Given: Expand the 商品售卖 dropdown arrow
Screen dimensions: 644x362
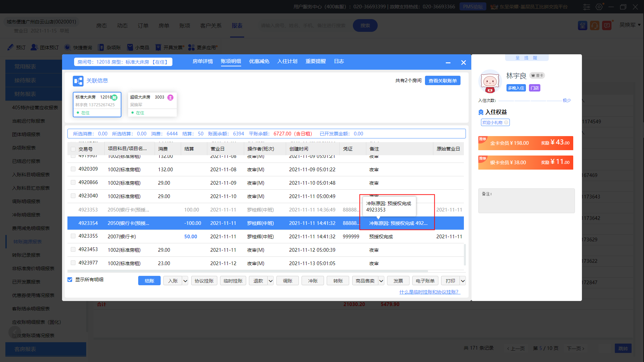Looking at the screenshot, I should [381, 281].
